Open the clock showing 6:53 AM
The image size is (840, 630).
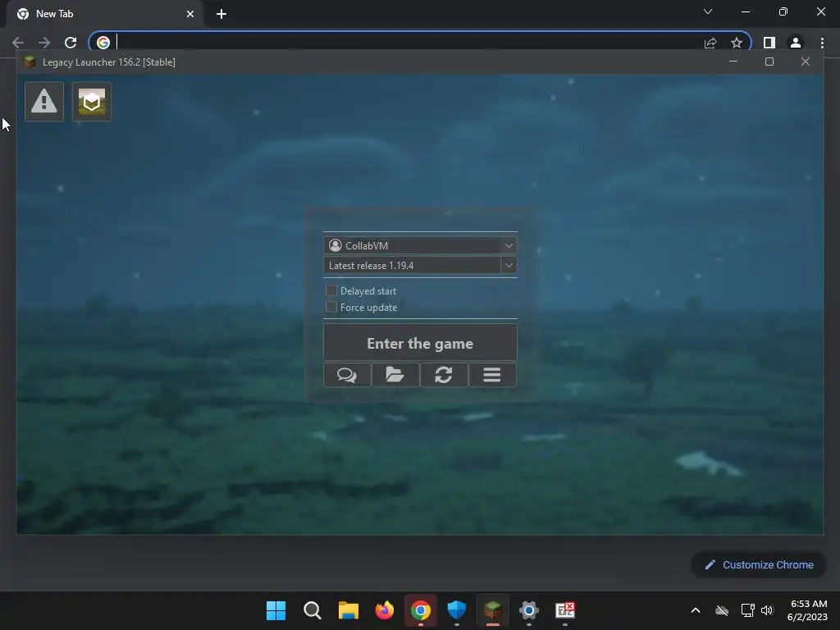pos(807,610)
